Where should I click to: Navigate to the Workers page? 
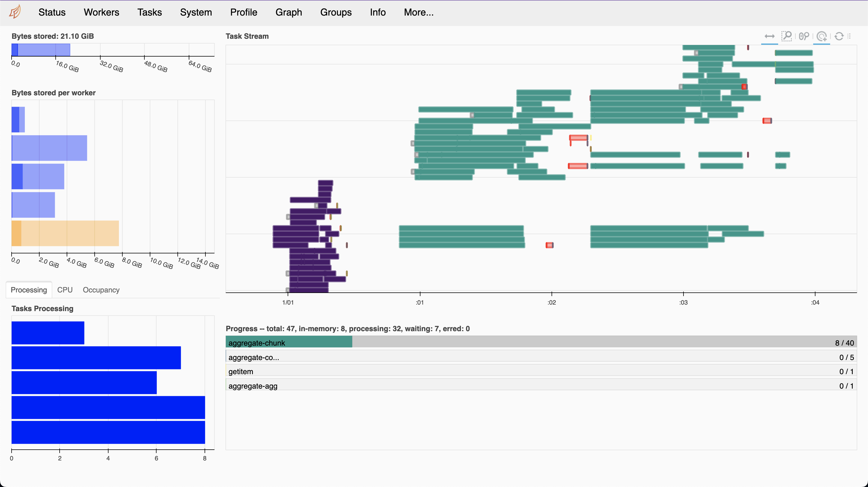click(x=101, y=12)
